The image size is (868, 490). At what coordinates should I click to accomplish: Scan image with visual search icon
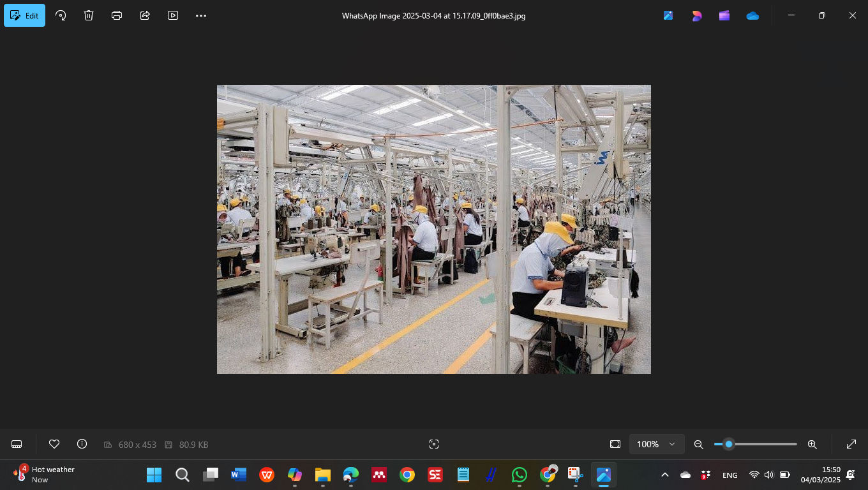(x=434, y=444)
